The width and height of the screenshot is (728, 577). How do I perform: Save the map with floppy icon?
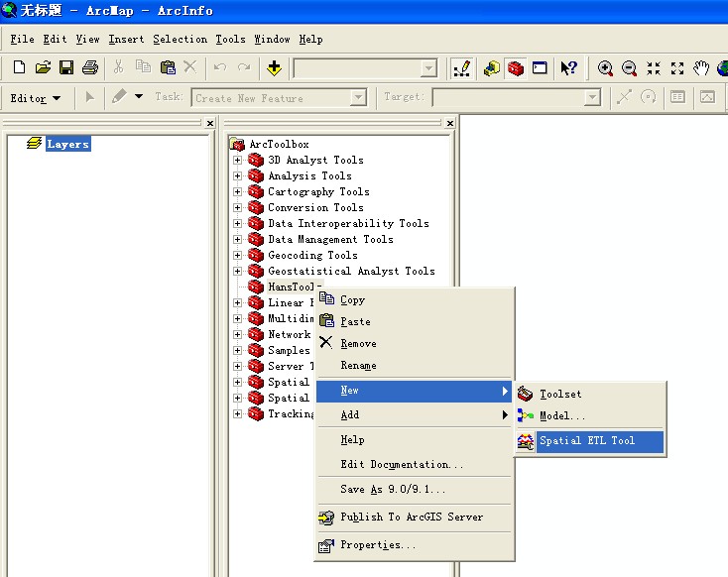66,67
